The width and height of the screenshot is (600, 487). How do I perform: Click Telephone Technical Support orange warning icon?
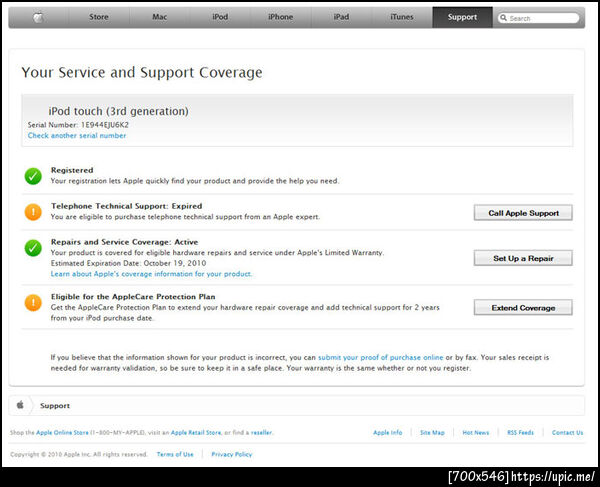pos(33,212)
